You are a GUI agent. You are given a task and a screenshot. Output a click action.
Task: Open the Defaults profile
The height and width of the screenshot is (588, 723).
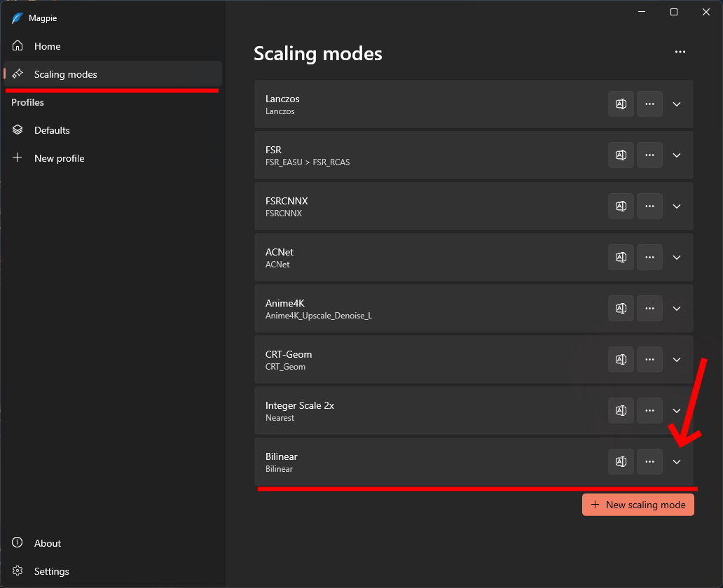52,130
